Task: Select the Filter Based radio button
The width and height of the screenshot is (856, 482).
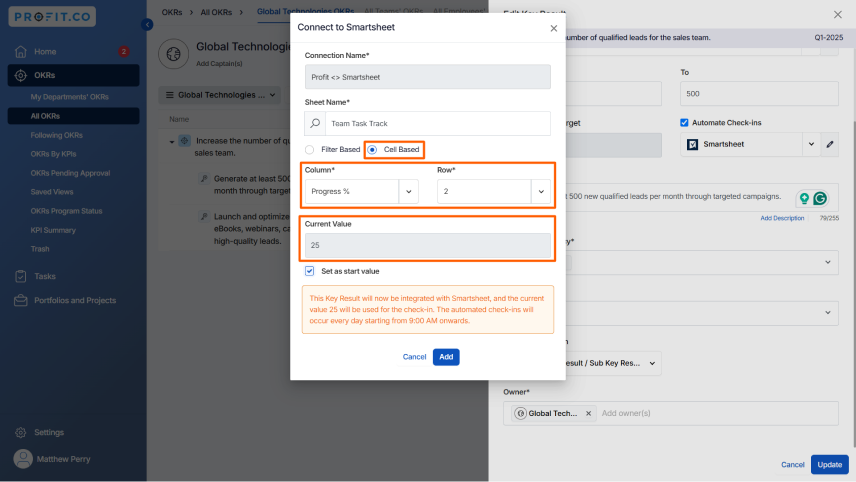Action: (x=310, y=150)
